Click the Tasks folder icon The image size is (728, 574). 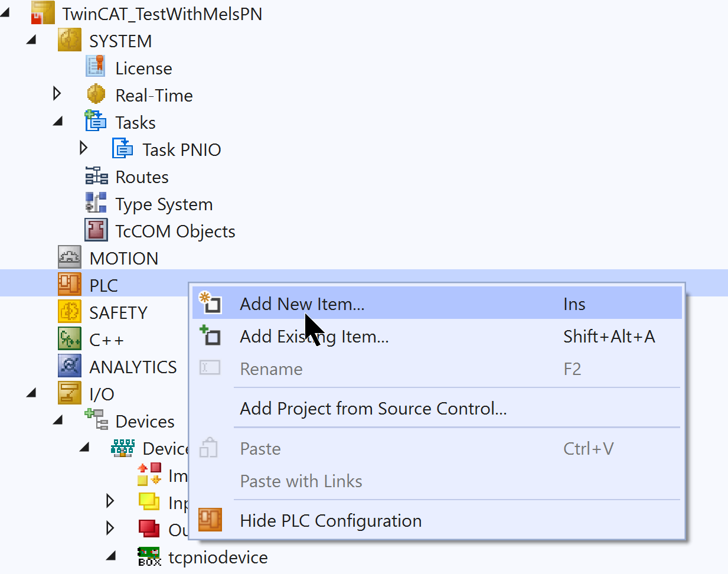(96, 121)
